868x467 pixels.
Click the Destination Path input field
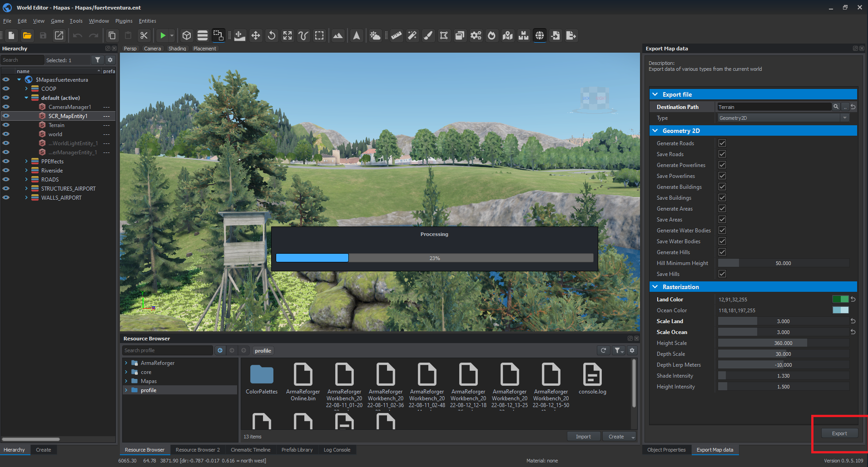click(774, 107)
